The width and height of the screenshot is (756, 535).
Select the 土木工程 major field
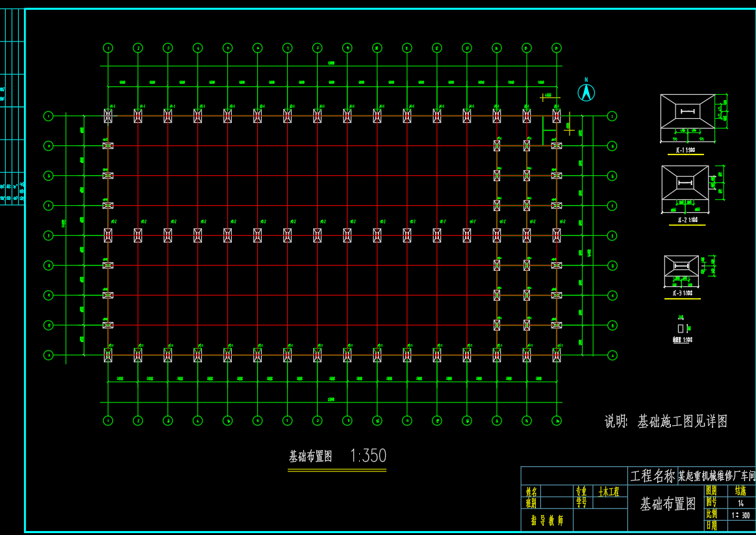609,491
